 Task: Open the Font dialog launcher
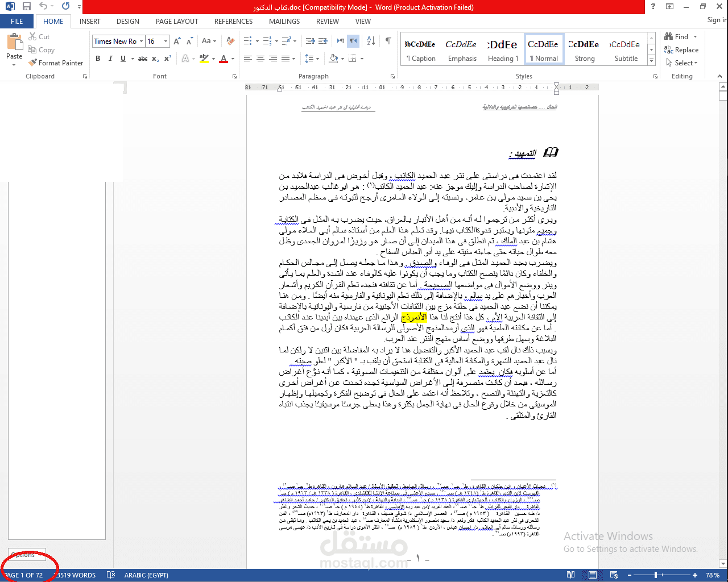234,76
